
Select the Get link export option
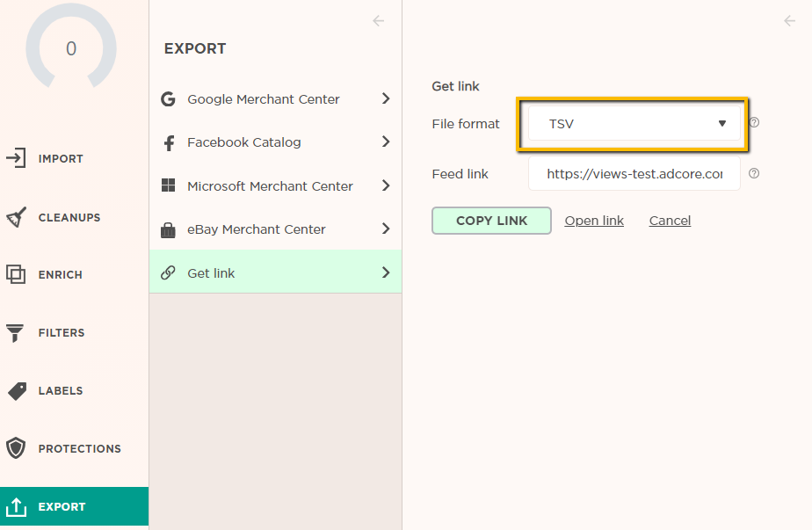(x=211, y=273)
